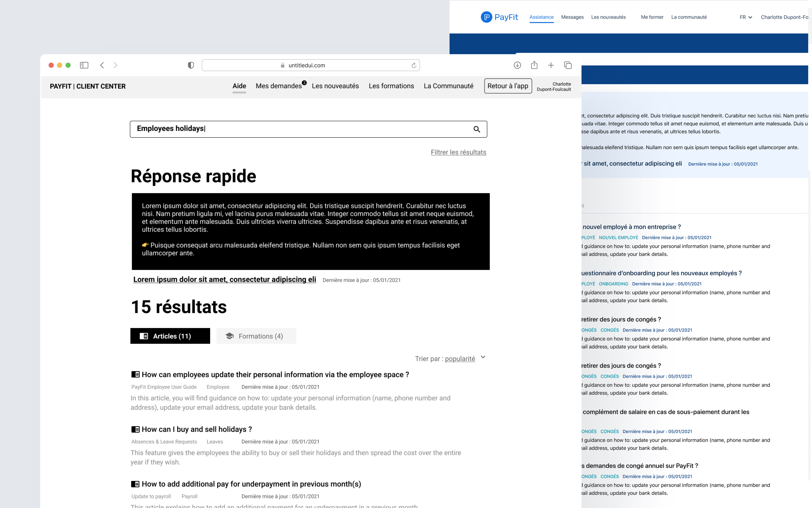Go back with the browser back arrow

(102, 65)
